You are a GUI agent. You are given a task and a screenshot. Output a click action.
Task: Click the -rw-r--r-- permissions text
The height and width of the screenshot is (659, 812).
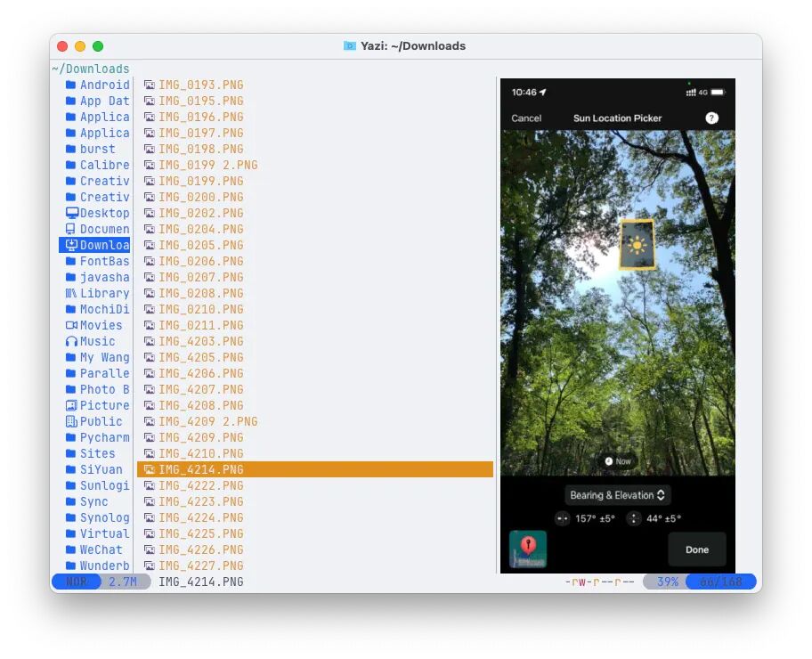click(x=600, y=582)
